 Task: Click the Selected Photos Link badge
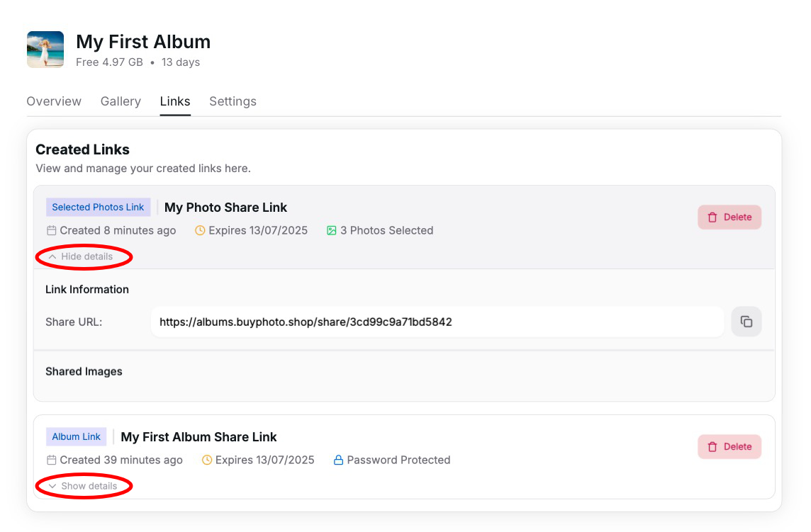[x=98, y=208]
